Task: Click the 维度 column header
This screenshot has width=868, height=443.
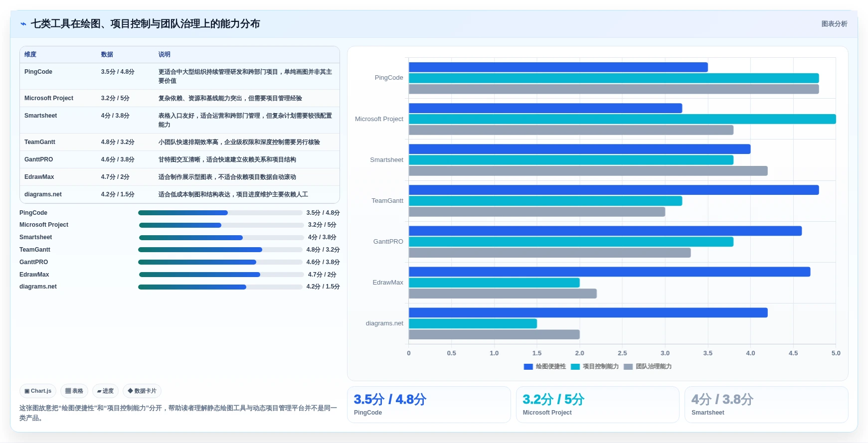Action: (x=30, y=54)
